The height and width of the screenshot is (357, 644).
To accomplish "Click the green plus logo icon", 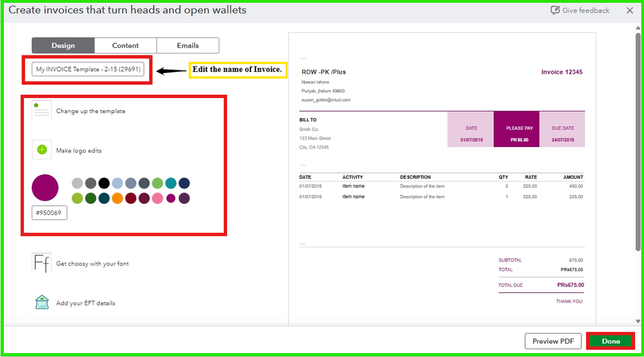I will [42, 150].
